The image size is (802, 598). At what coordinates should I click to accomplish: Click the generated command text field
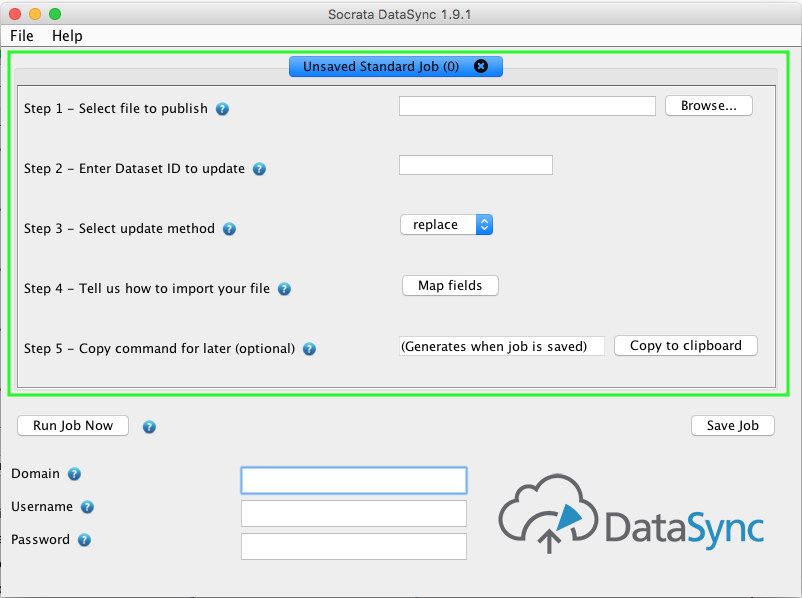(502, 346)
